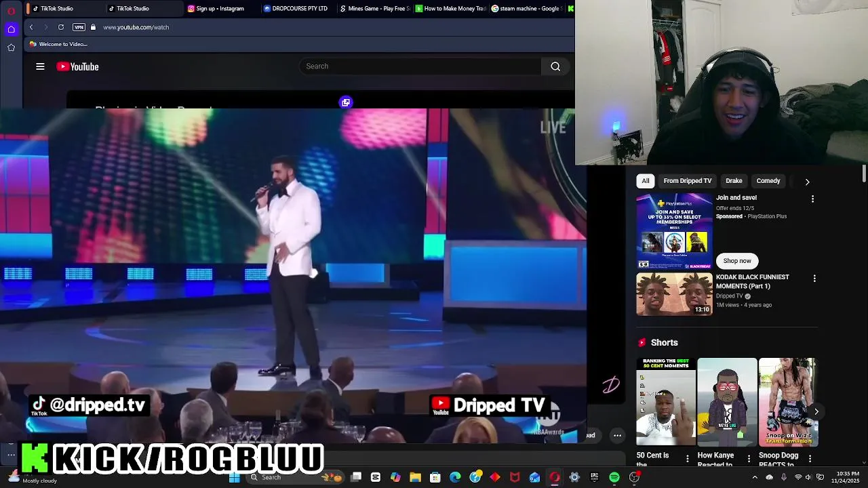Click the YouTube magnifier search button

555,66
